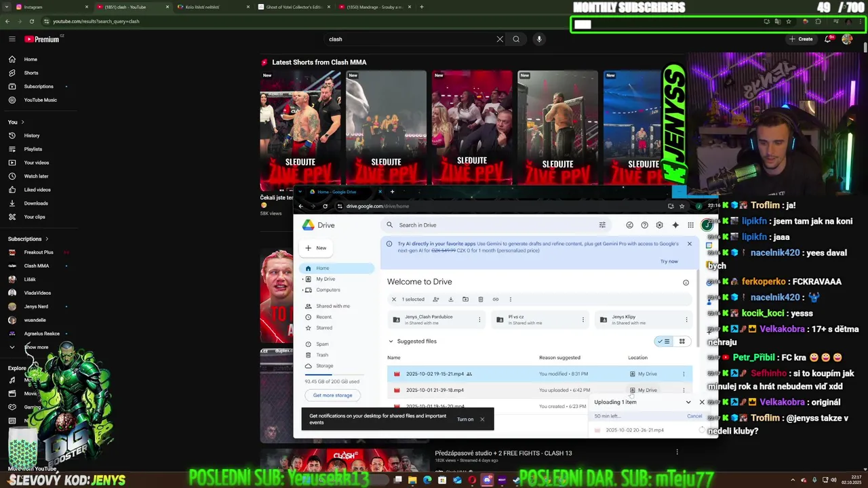Image resolution: width=868 pixels, height=488 pixels.
Task: Switch Drive to grid layout
Action: tap(682, 342)
